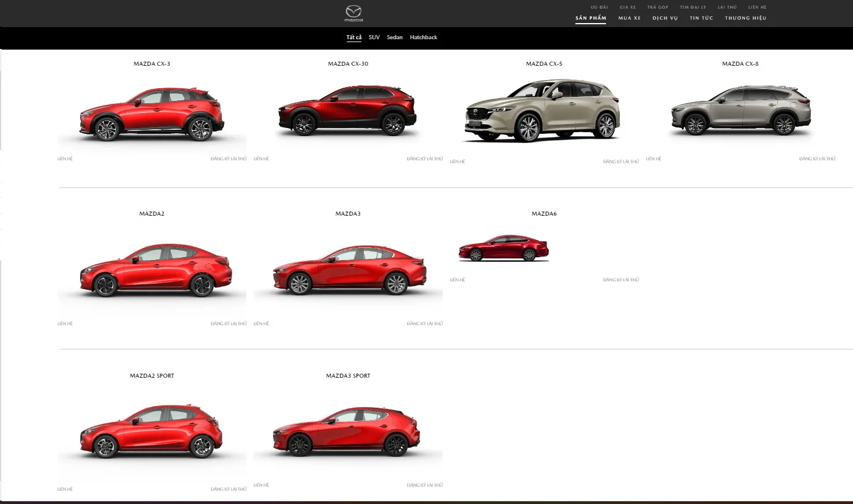The height and width of the screenshot is (504, 853).
Task: Click the MAZDA3 SPORT title text
Action: pos(348,375)
